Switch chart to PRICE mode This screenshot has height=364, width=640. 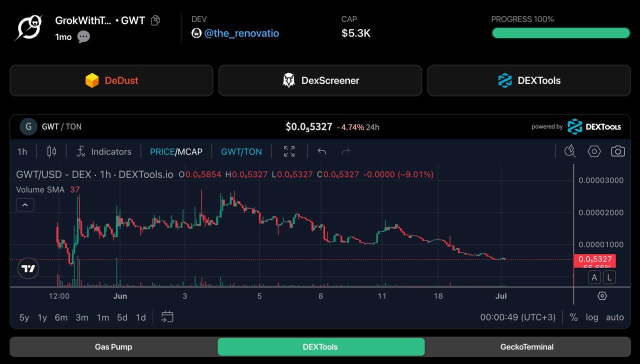pos(162,151)
